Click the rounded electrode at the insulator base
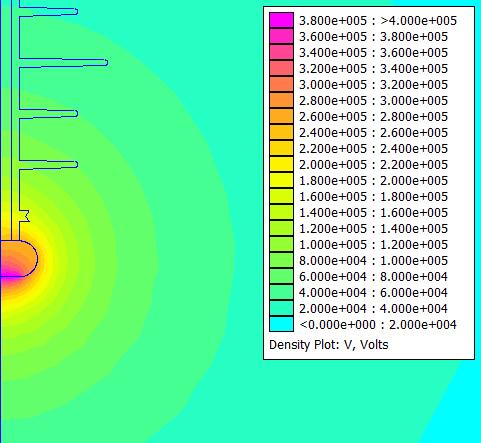This screenshot has height=443, width=481. point(19,258)
